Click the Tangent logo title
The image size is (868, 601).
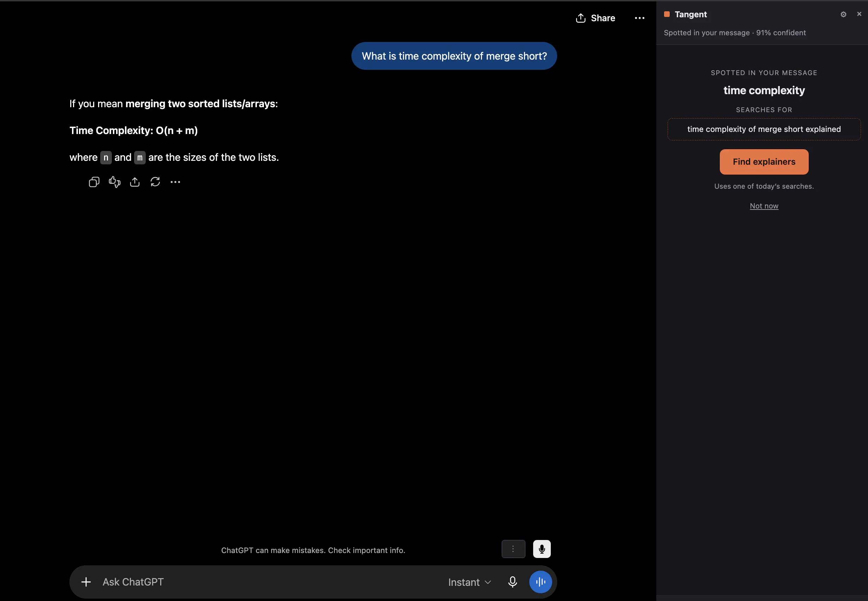(686, 14)
